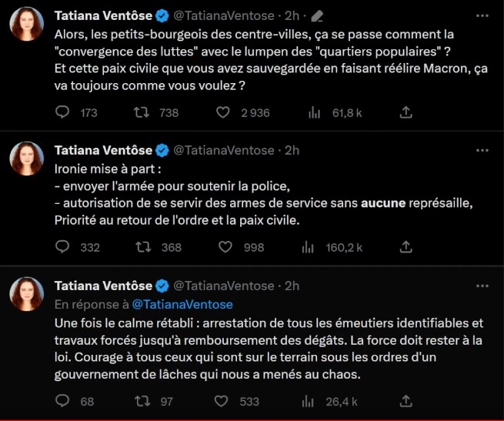Like the tweet with 2 936 likes
Image resolution: width=504 pixels, height=421 pixels.
point(223,112)
